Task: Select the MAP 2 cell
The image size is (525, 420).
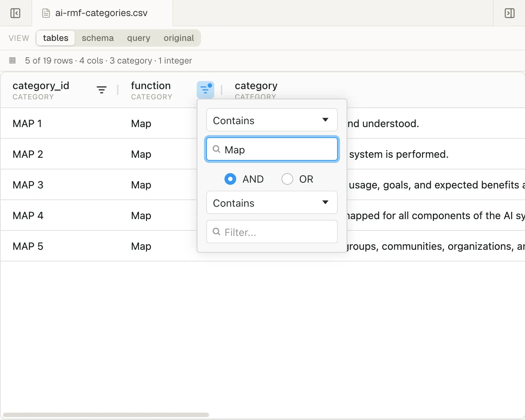Action: click(28, 154)
